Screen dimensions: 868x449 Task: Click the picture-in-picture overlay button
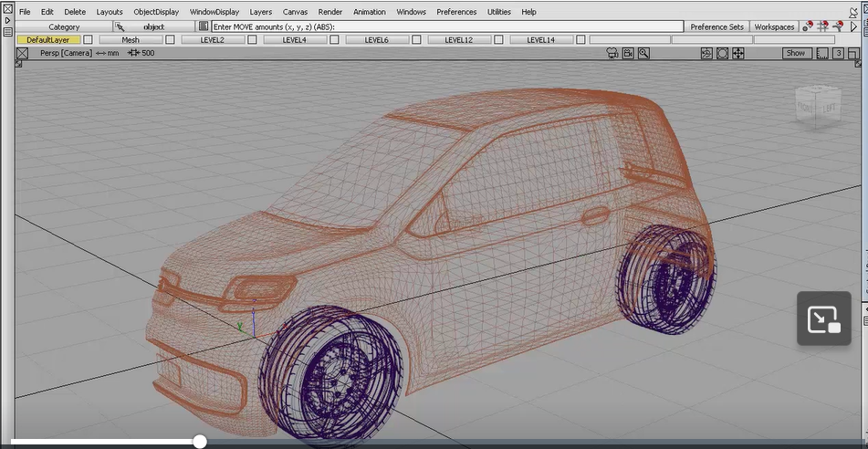pyautogui.click(x=823, y=318)
